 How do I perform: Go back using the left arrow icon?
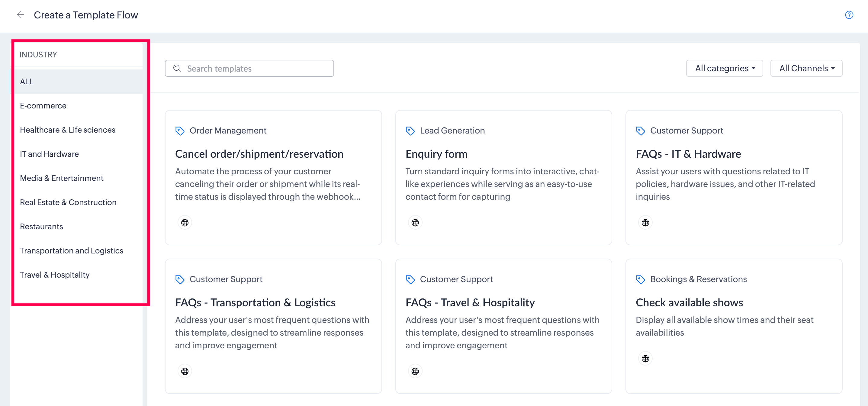coord(21,15)
